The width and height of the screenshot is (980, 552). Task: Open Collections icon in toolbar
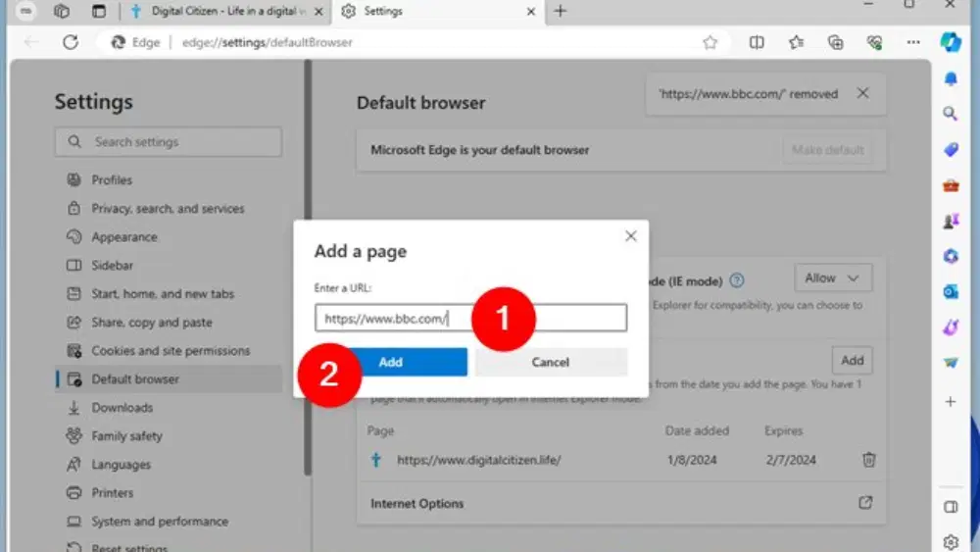[x=835, y=42]
